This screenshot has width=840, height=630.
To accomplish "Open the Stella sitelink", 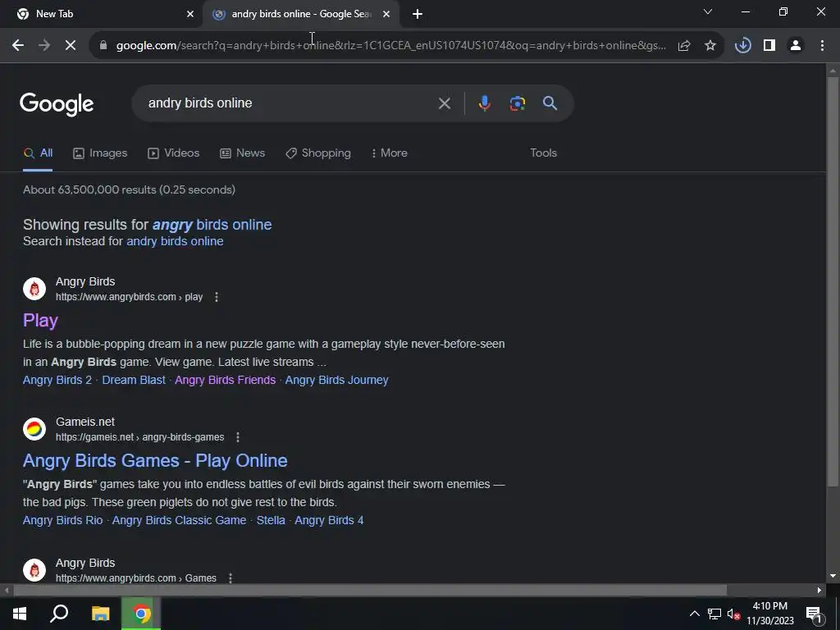I will pyautogui.click(x=271, y=521).
